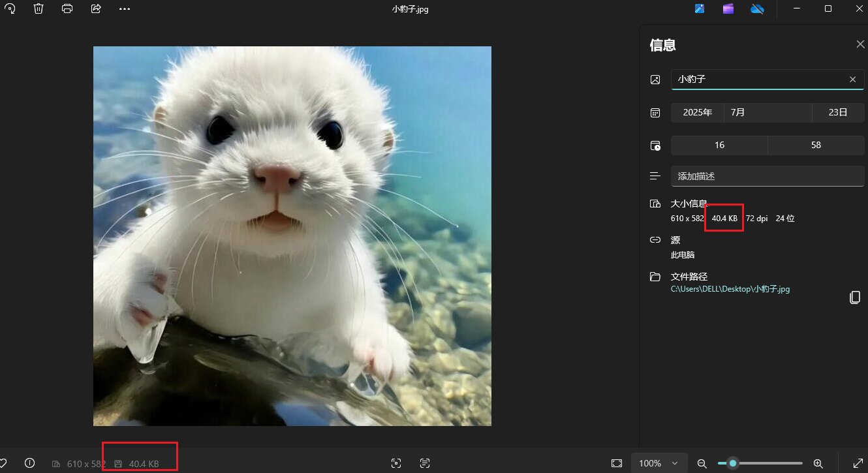Open the see-more options menu
Screen dimensions: 868x473
pos(125,8)
